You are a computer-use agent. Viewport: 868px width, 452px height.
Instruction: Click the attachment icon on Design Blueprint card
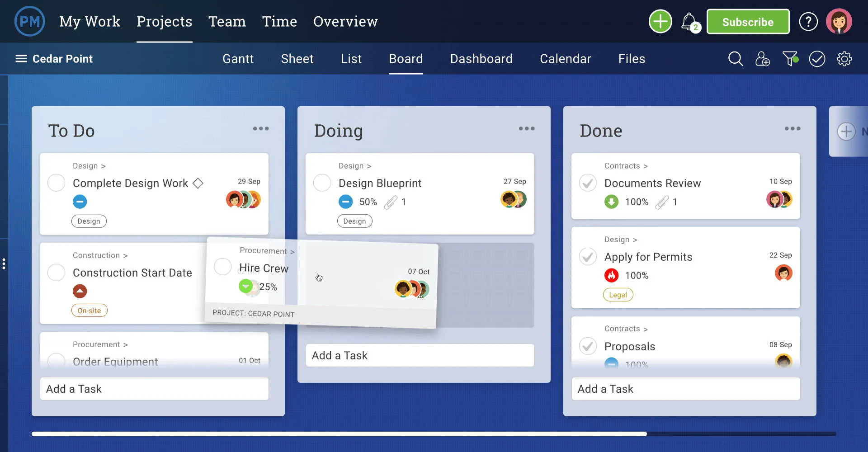click(x=391, y=202)
